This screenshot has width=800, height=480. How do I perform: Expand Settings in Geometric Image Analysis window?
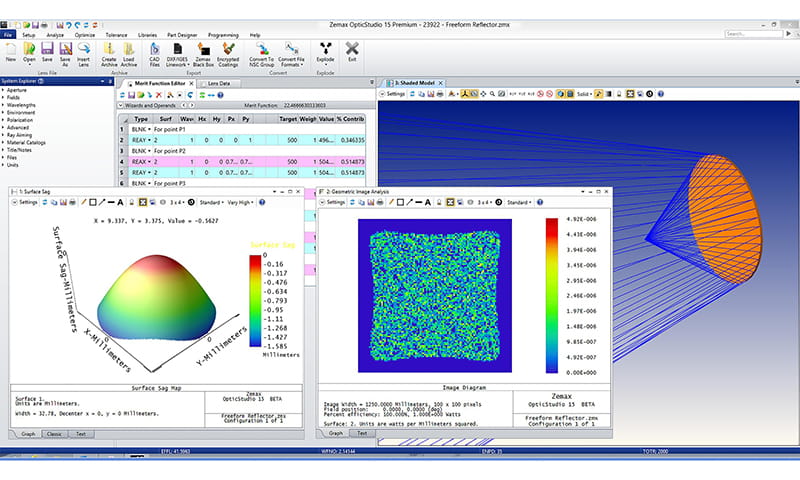point(332,202)
